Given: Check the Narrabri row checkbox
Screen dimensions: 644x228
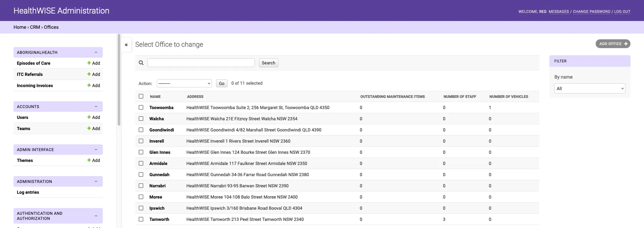Looking at the screenshot, I should 141,186.
